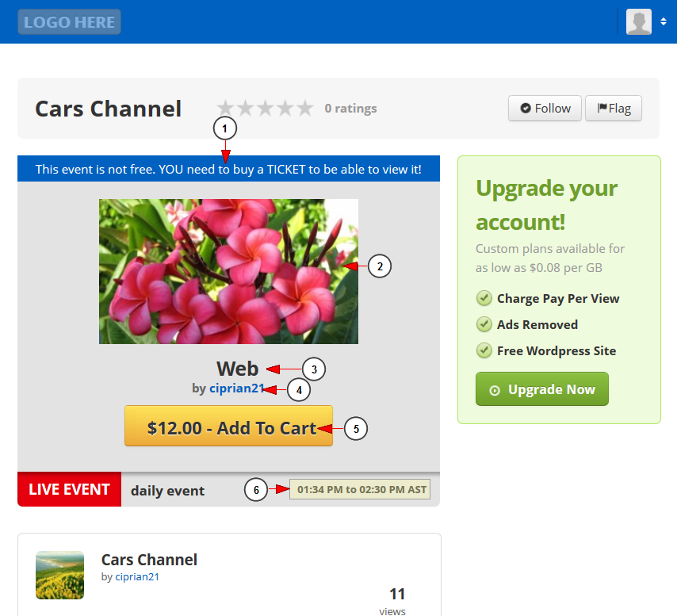Rate the channel five stars
The width and height of the screenshot is (677, 616).
coord(305,108)
